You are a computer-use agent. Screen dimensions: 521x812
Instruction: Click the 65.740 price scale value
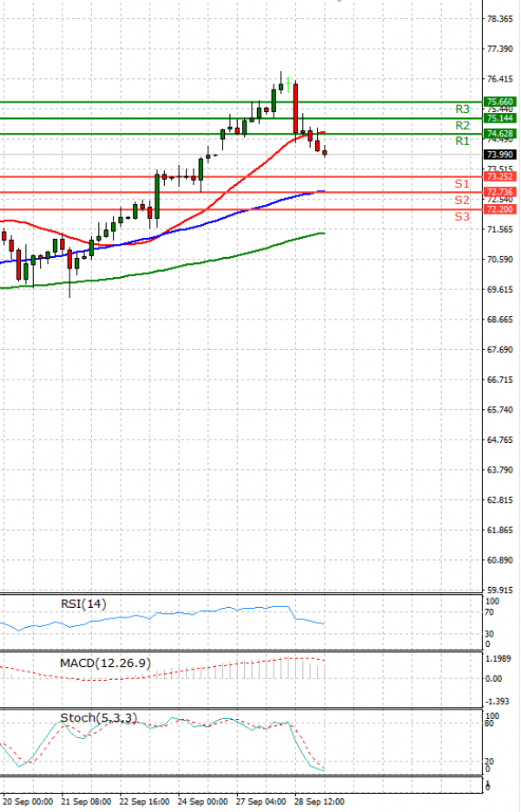pos(500,410)
